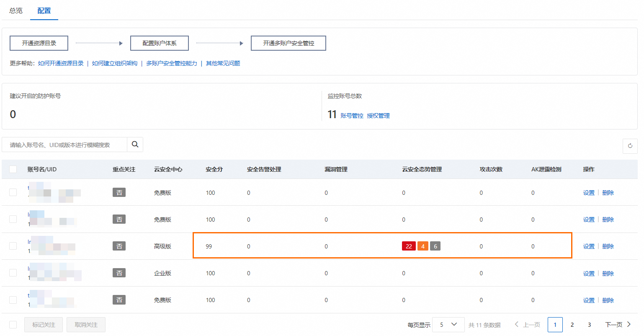Open the 其他常见问题 help link
Image resolution: width=644 pixels, height=336 pixels.
[x=223, y=63]
